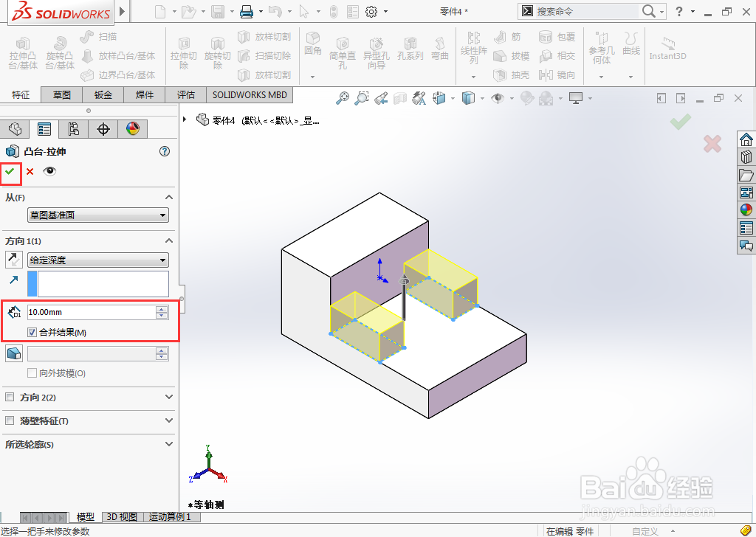Switch to FeatureManager design tree tab
The image size is (756, 537).
click(15, 129)
